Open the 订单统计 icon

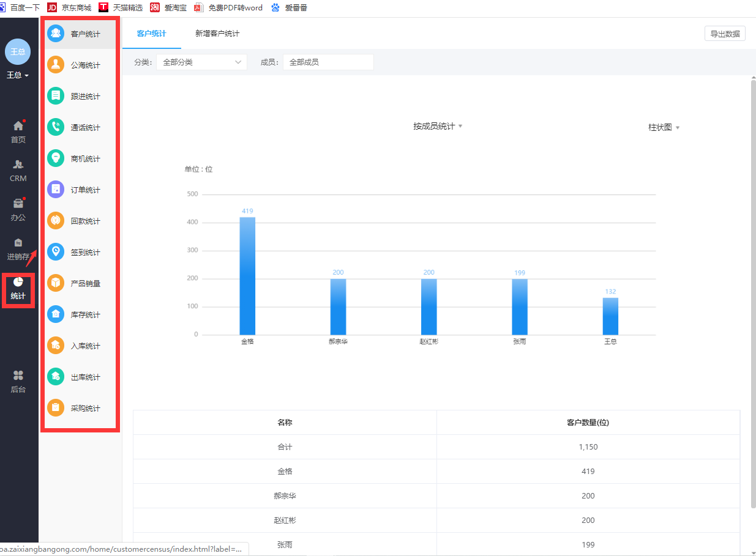pos(56,190)
